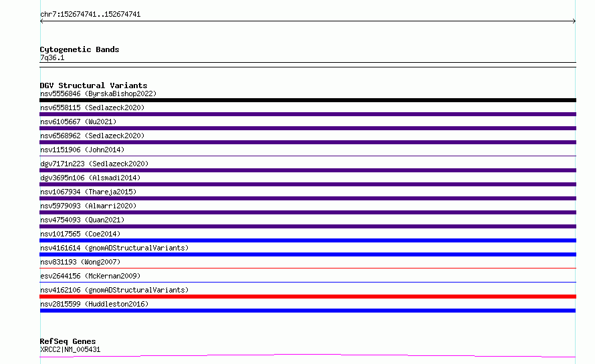The image size is (595, 364).
Task: Click the purple bar under nsv6558115
Action: [x=308, y=114]
